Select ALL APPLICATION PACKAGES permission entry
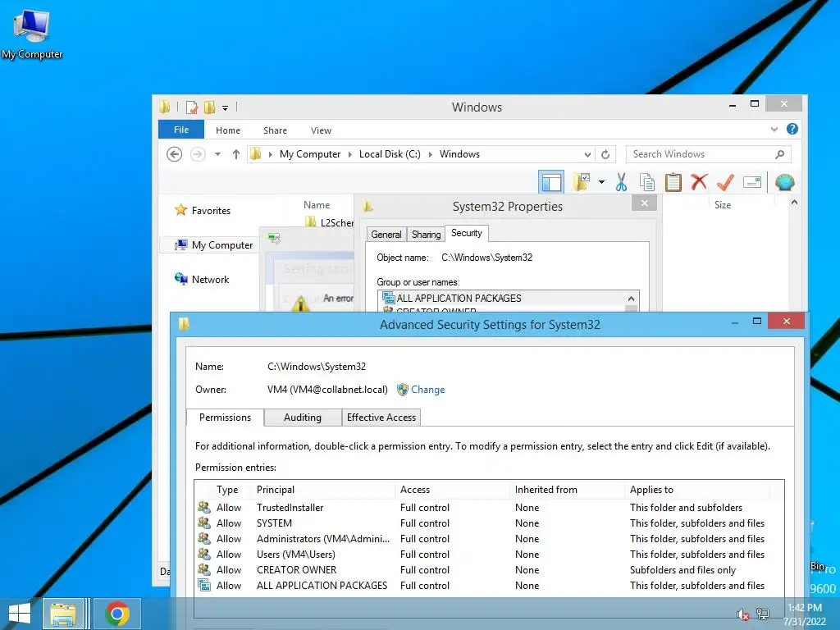 click(489, 585)
